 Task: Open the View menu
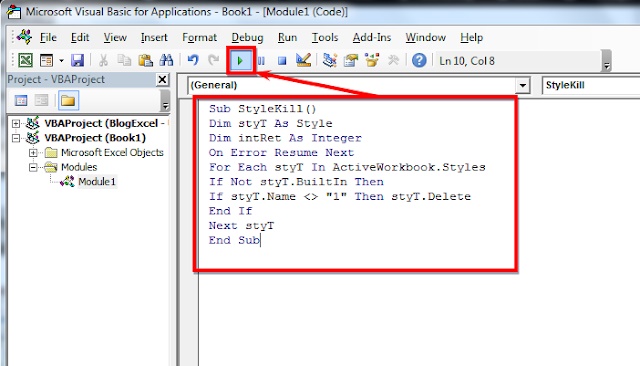[x=115, y=38]
